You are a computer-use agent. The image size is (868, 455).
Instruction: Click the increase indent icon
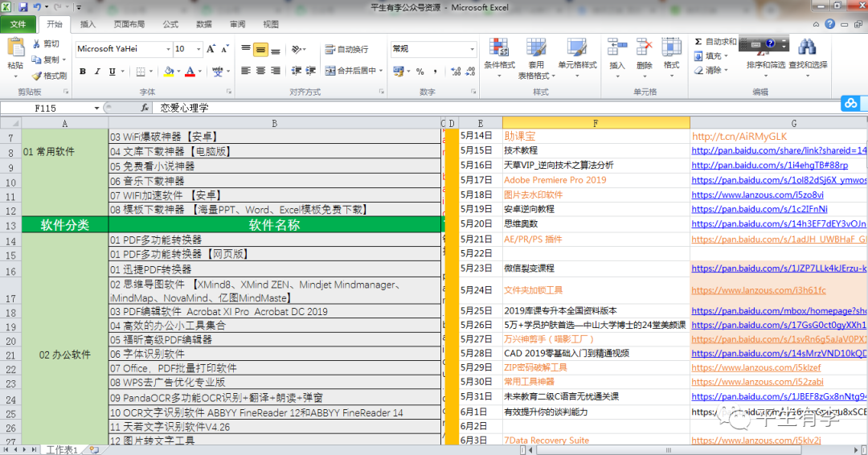tap(310, 71)
